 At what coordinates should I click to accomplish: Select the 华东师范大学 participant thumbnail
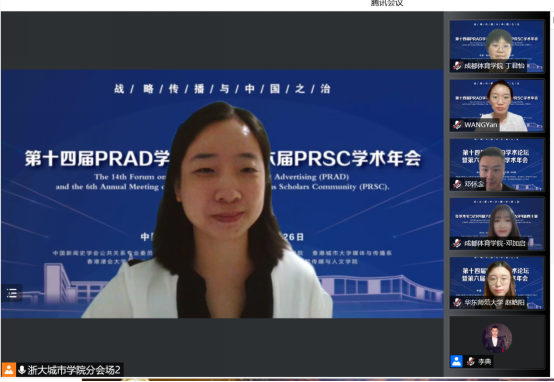(497, 283)
